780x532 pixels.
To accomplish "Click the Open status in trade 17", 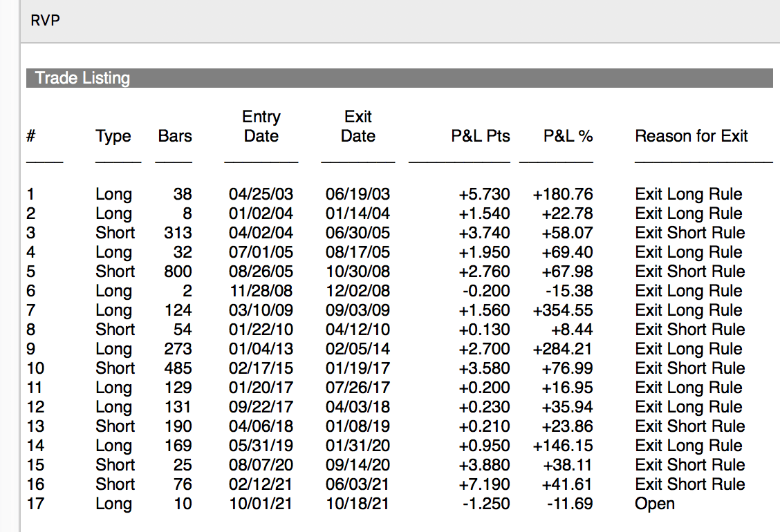I will click(x=655, y=504).
